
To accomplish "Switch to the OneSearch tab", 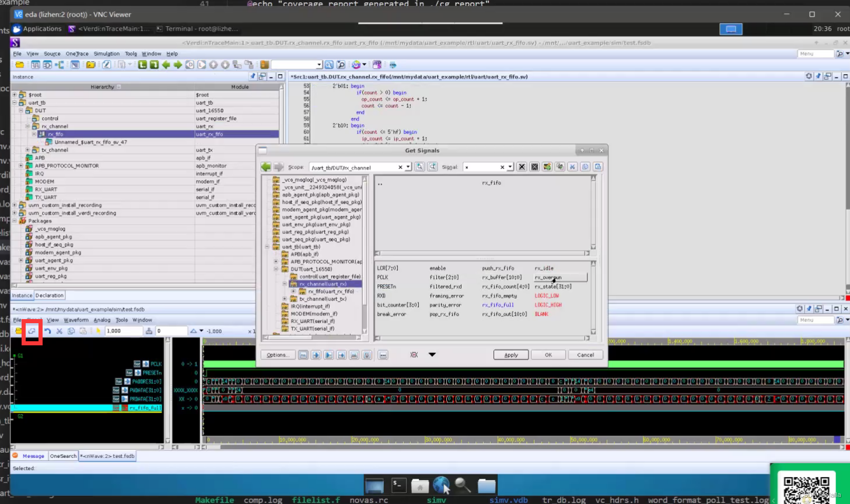I will pos(63,456).
